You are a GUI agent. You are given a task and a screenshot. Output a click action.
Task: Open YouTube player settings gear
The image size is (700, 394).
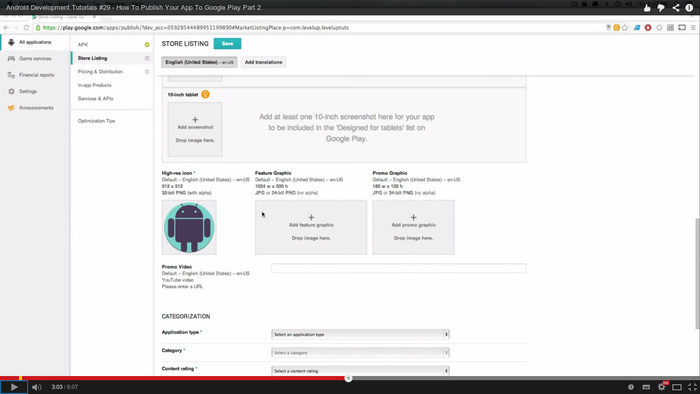[661, 387]
